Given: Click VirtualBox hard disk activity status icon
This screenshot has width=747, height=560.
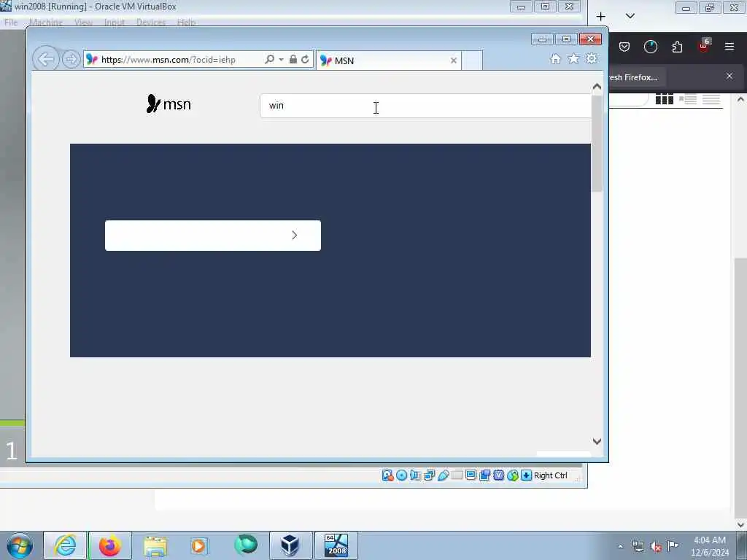Looking at the screenshot, I should (x=387, y=475).
